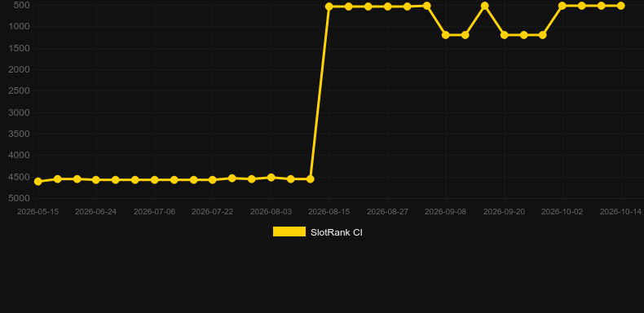The width and height of the screenshot is (644, 313).
Task: Select the data point at 2026-10-02
Action: (562, 6)
